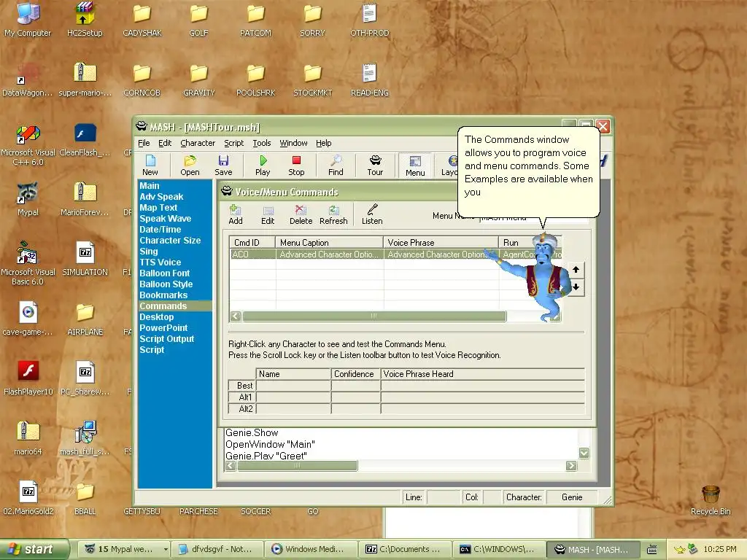Open the Help menu
The image size is (747, 560).
click(x=323, y=143)
